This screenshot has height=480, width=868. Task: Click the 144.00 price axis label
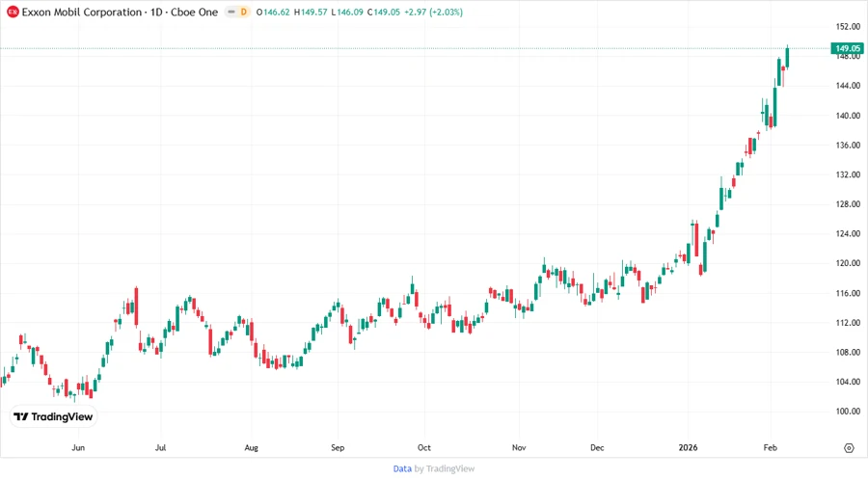[848, 86]
